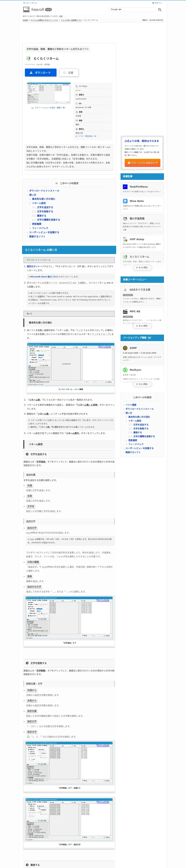
Task: Open the AIMP app icon
Action: click(125, 348)
